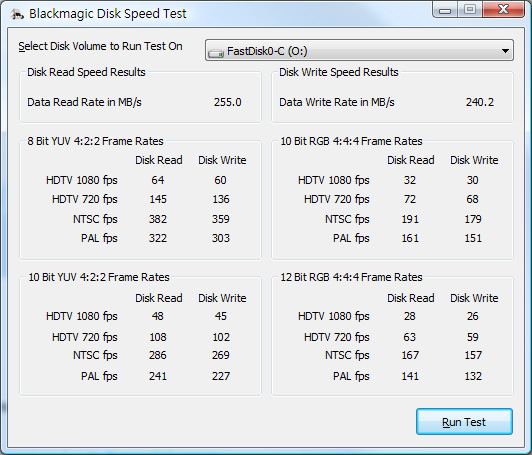Close the Blackmagic Disk Speed Test window

[x=504, y=10]
